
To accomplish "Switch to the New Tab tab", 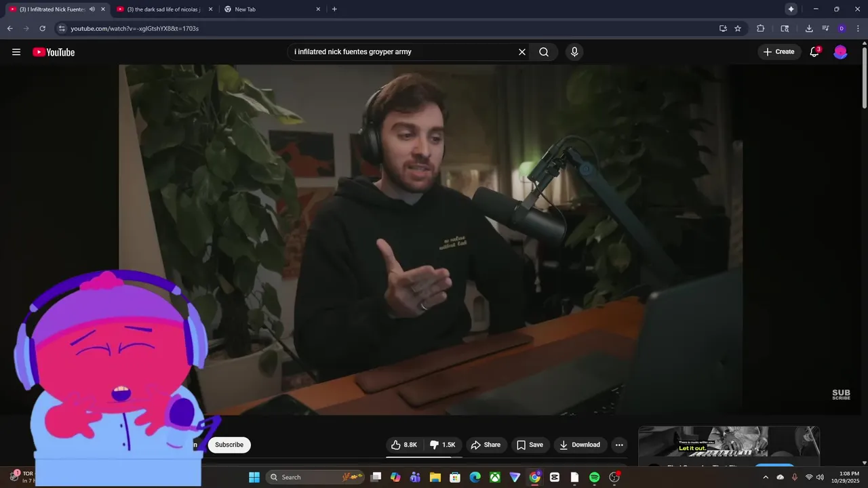I will (271, 9).
